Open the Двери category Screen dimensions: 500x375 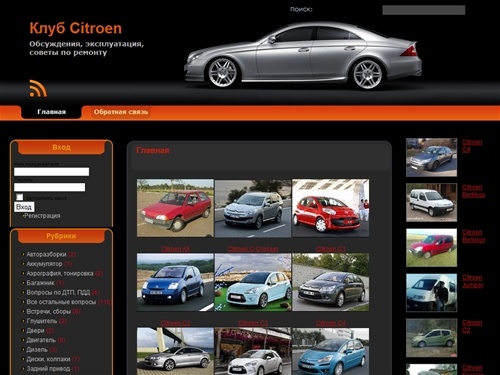tap(35, 330)
